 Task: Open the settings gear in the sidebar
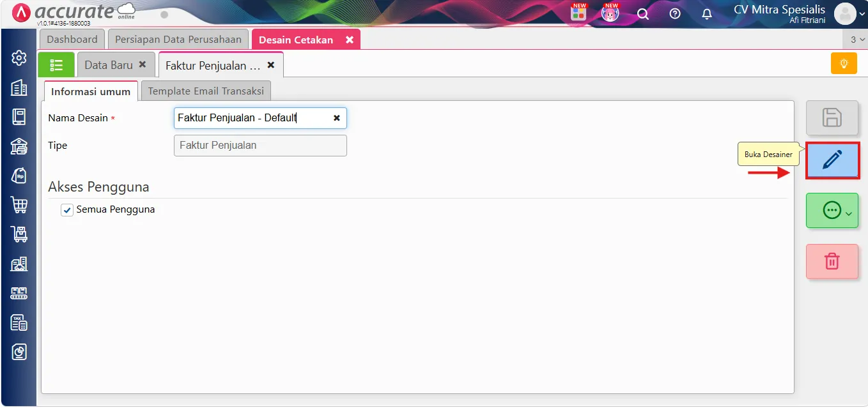19,58
